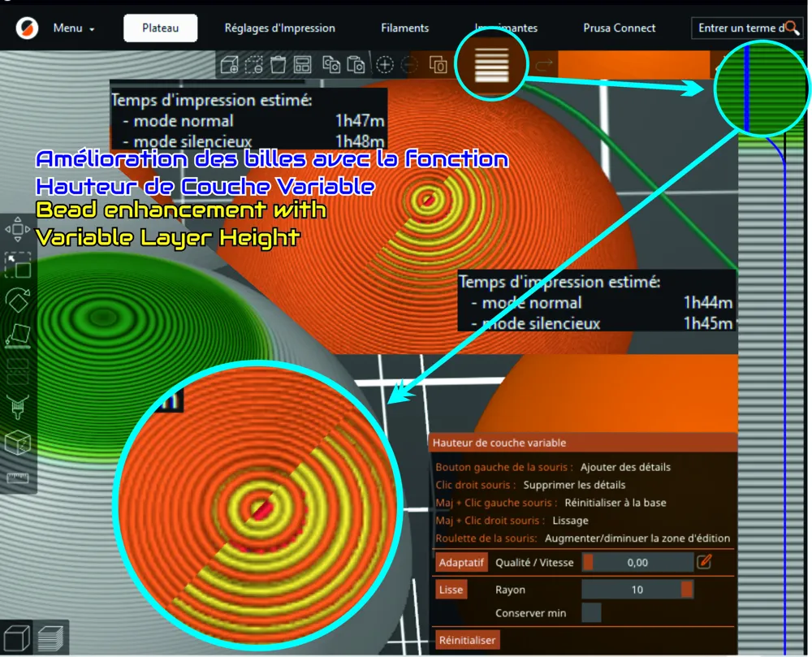Screen dimensions: 812x657
Task: Click the Delete trash can toolbar icon
Action: point(278,65)
